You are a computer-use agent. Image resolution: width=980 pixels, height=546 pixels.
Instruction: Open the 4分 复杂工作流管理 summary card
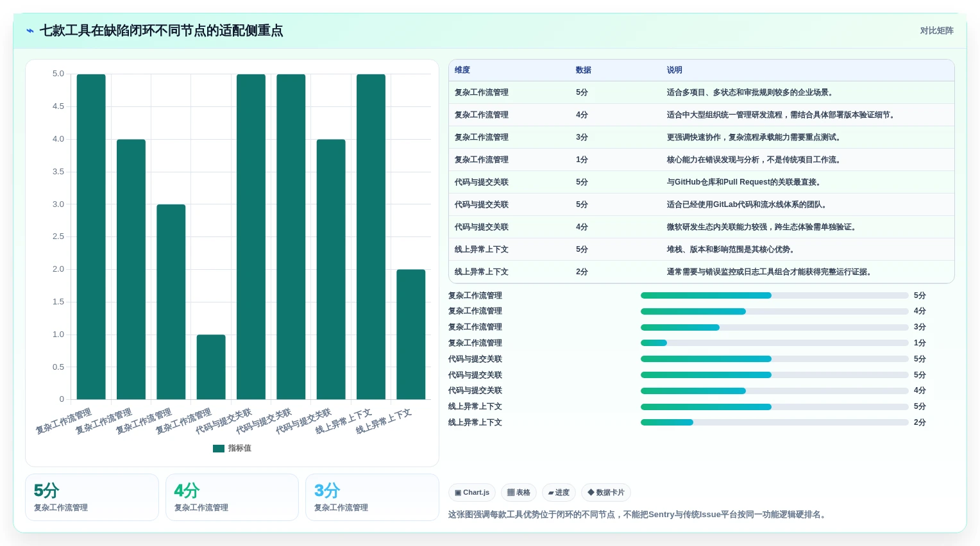point(232,497)
